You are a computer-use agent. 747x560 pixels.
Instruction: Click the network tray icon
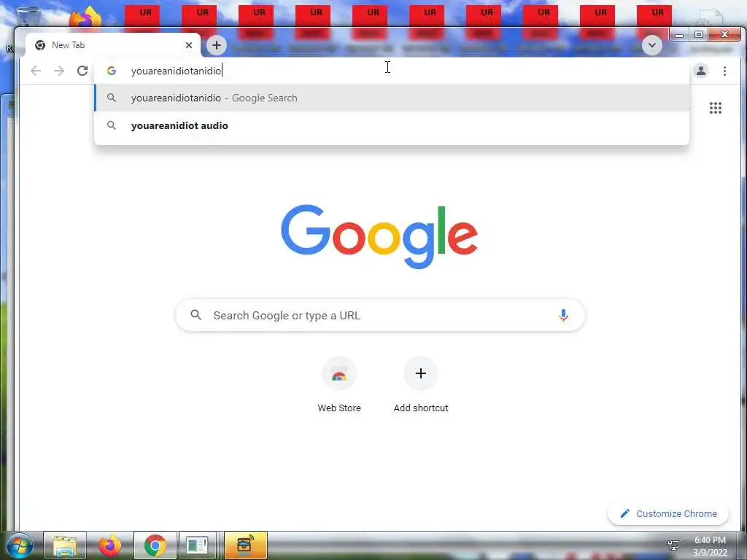pos(673,545)
